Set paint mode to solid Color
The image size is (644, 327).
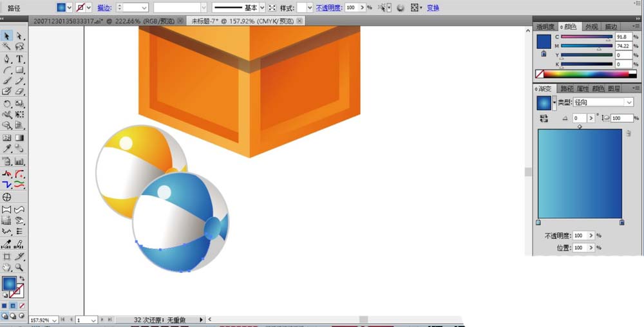(x=5, y=306)
